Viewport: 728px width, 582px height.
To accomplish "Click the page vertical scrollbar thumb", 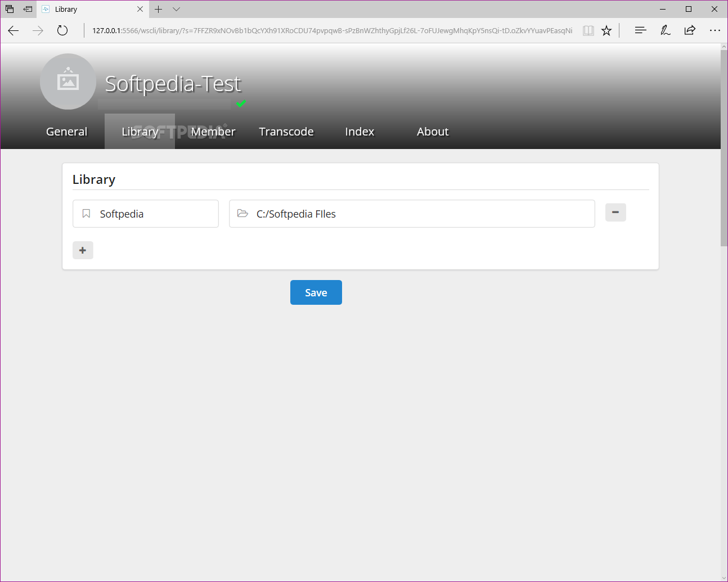I will pyautogui.click(x=724, y=148).
